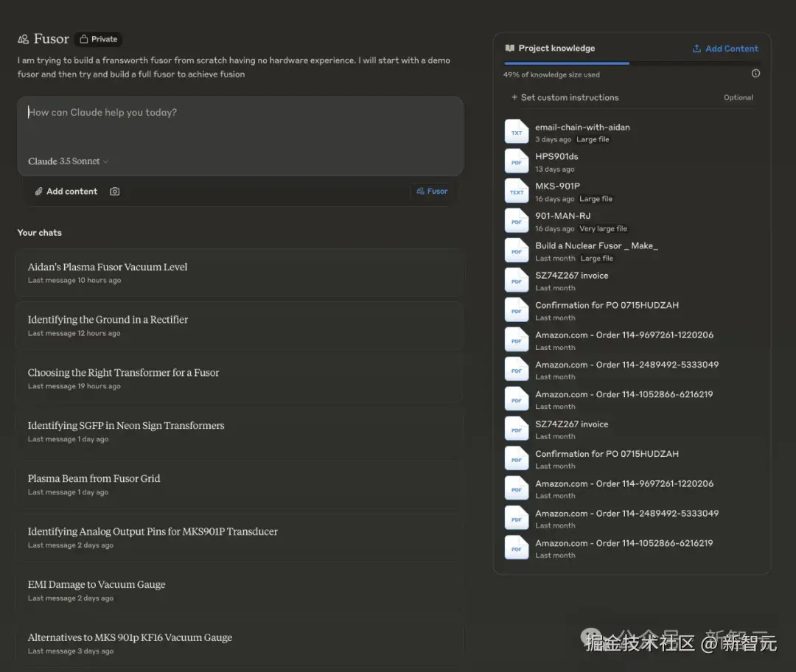Screen dimensions: 796x672
Task: Click the camera screenshot icon
Action: (115, 192)
